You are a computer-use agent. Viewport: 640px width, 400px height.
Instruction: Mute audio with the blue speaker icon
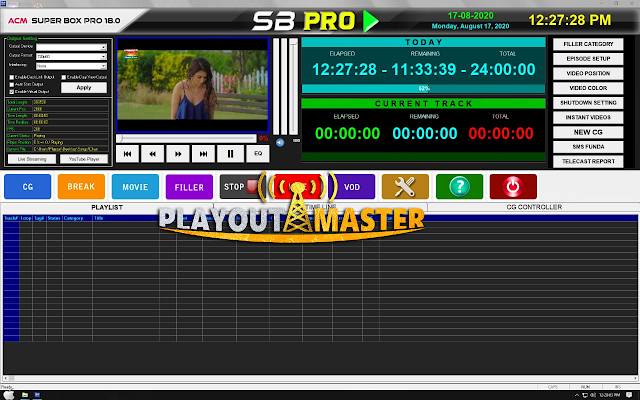click(280, 142)
